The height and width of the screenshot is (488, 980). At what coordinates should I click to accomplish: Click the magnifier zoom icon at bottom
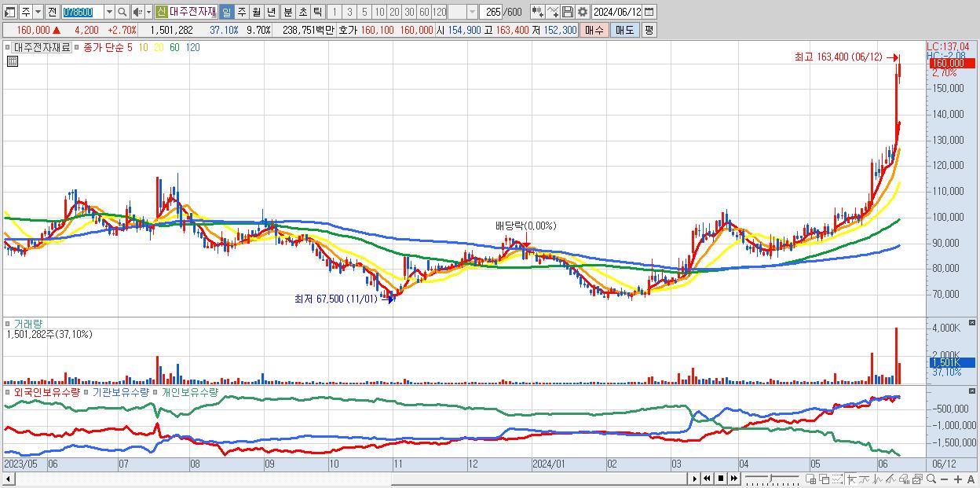(x=931, y=479)
